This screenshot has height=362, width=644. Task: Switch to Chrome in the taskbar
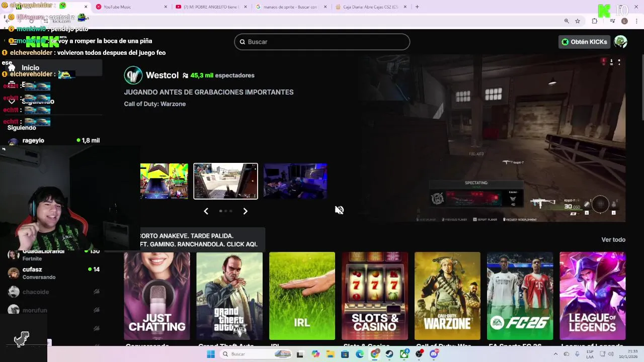[375, 354]
